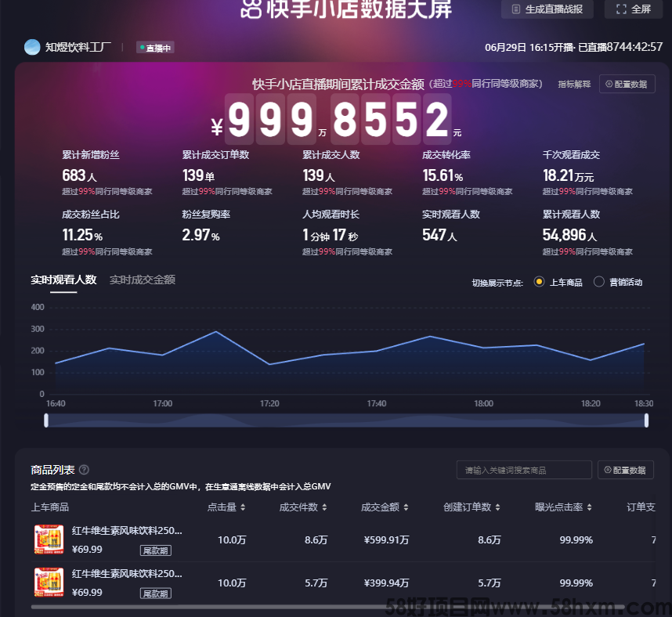Viewport: 672px width, 617px height.
Task: Switch to 实时成交金额 tab
Action: [x=143, y=280]
